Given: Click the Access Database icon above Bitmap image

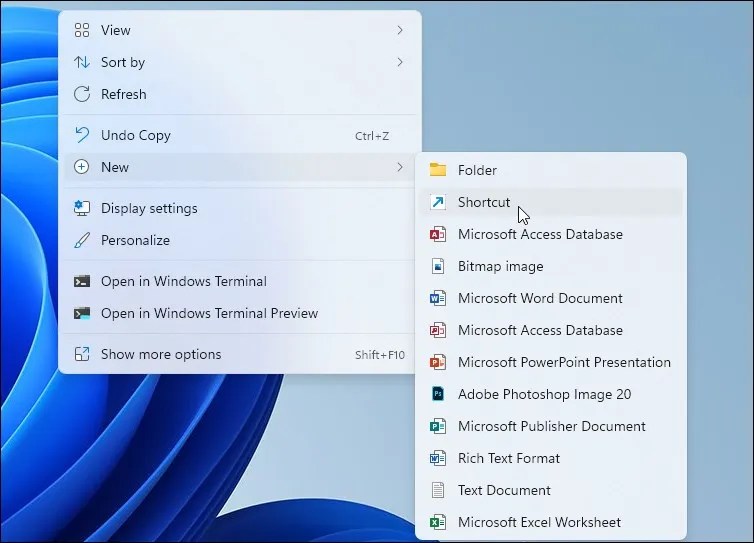Looking at the screenshot, I should [x=438, y=234].
